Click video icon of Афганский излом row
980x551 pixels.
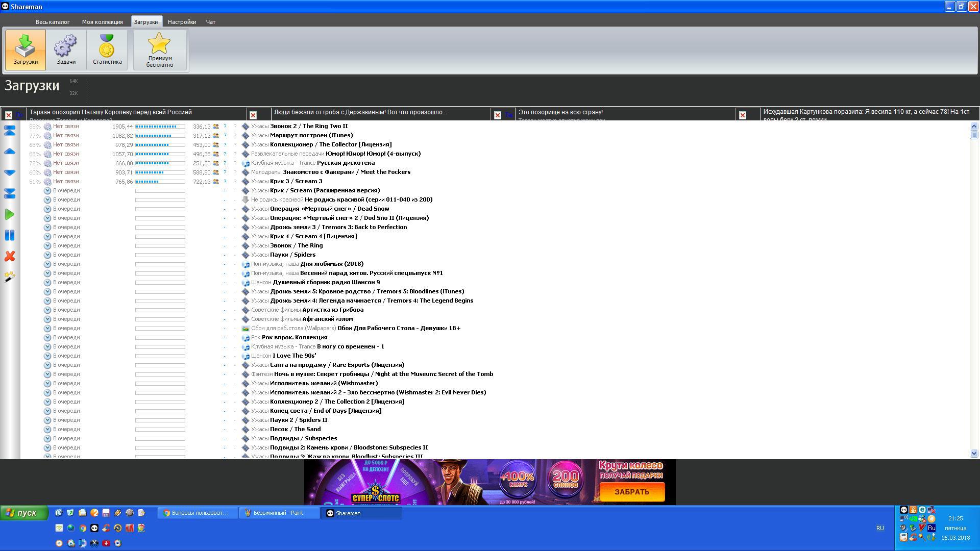click(246, 319)
